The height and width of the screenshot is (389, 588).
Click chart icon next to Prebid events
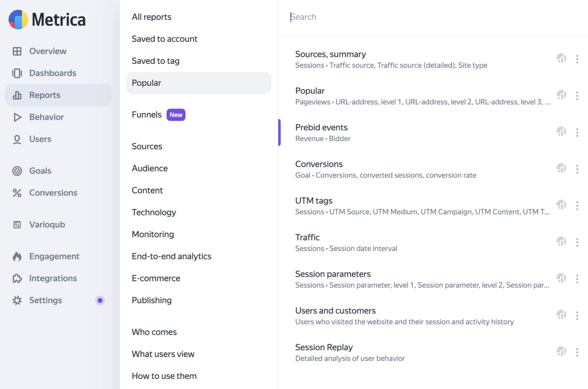click(x=561, y=132)
